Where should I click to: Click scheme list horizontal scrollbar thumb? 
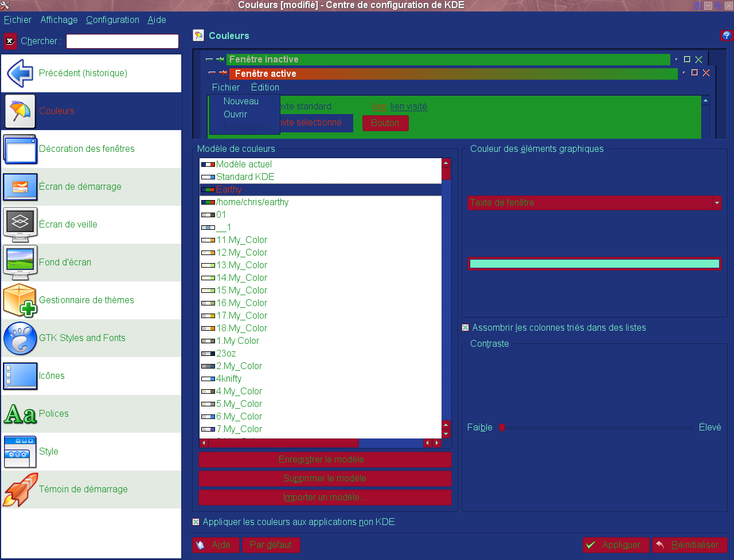pyautogui.click(x=284, y=443)
